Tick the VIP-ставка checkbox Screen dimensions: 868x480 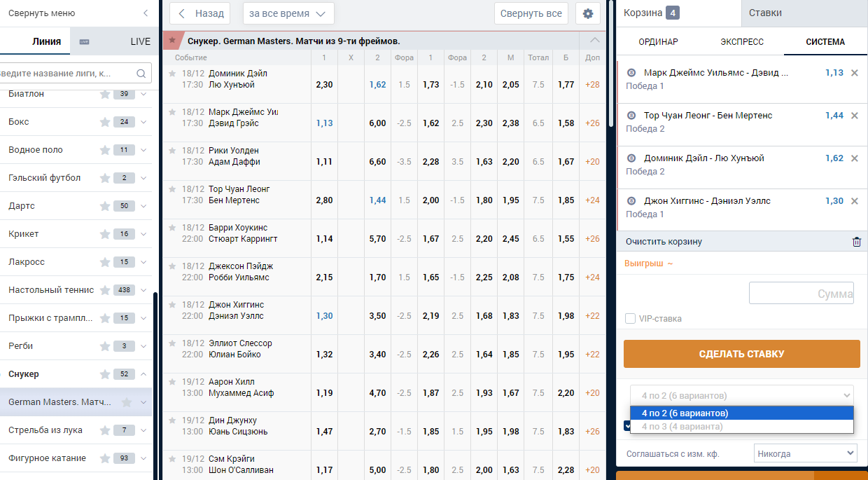coord(630,319)
